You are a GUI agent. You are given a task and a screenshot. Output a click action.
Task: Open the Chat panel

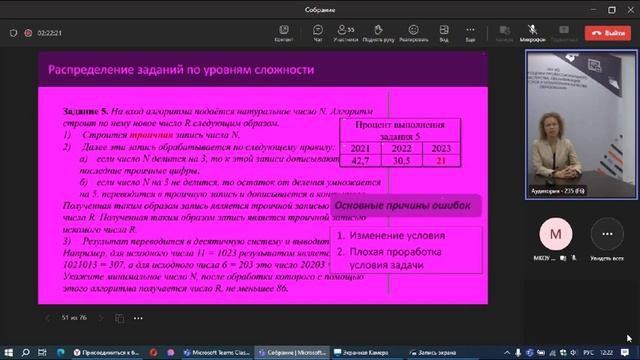tap(318, 33)
